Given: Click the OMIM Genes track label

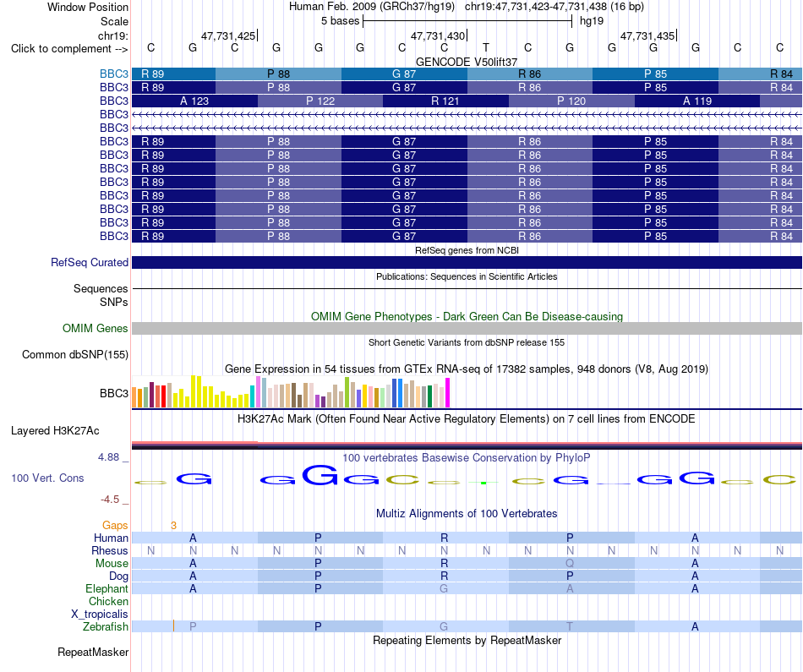Looking at the screenshot, I should [96, 328].
